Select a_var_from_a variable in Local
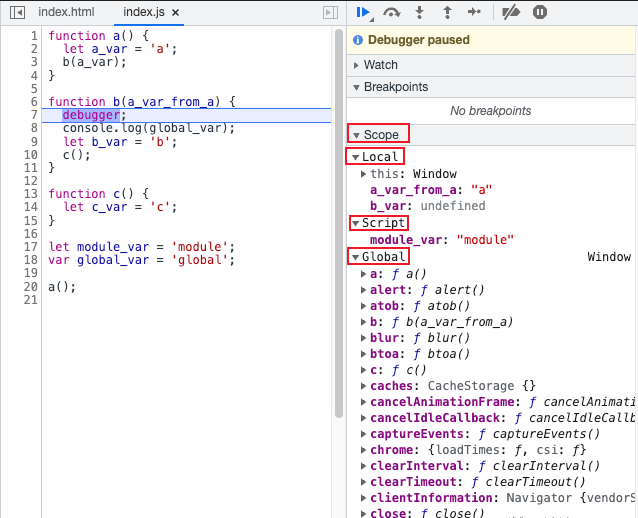 point(431,190)
